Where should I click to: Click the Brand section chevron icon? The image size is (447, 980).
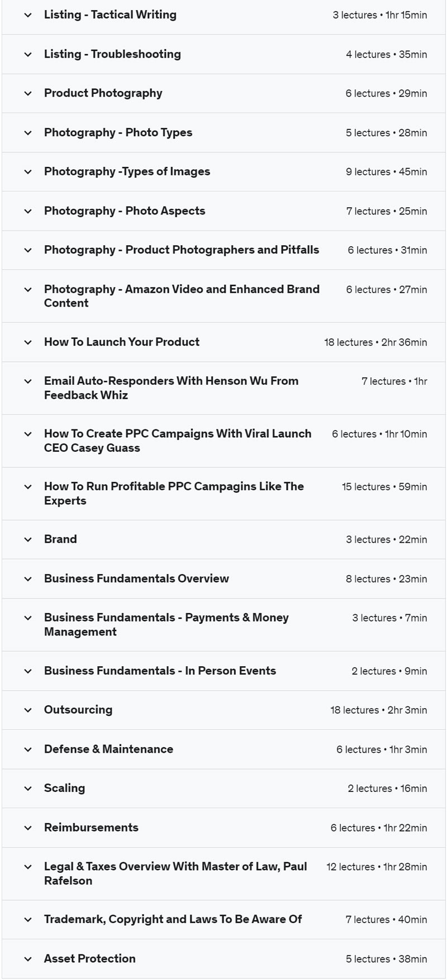point(28,539)
